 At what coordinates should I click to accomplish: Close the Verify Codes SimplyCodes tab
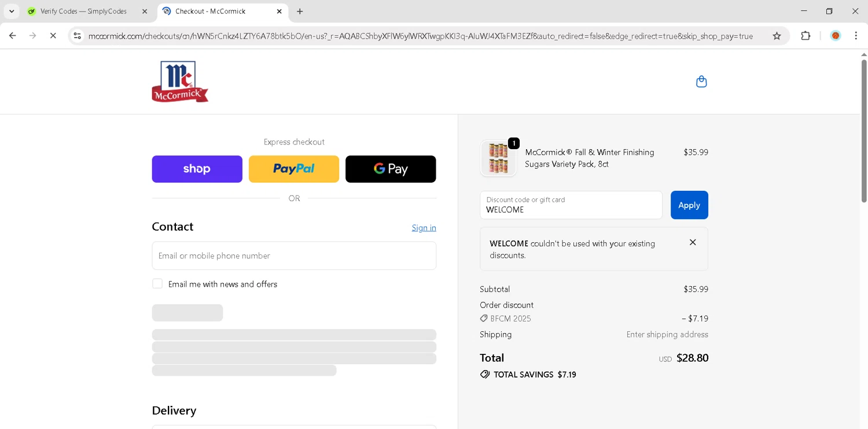pyautogui.click(x=145, y=11)
